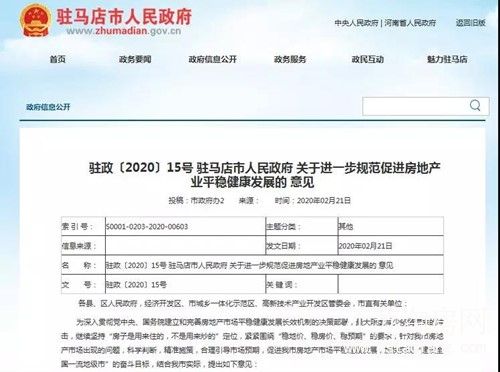Click the 时间：2020年02月21日 text
Screen dimensions: 500x372
(x=313, y=201)
